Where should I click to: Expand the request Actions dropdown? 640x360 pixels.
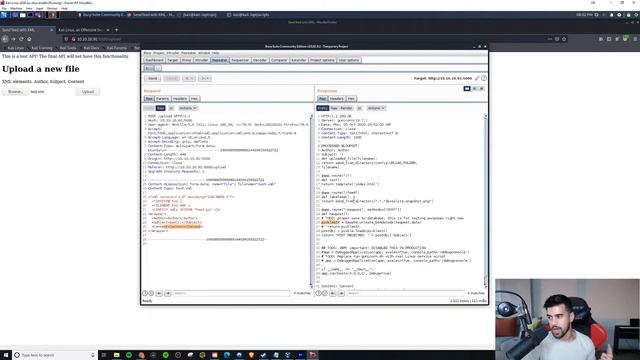[x=188, y=108]
